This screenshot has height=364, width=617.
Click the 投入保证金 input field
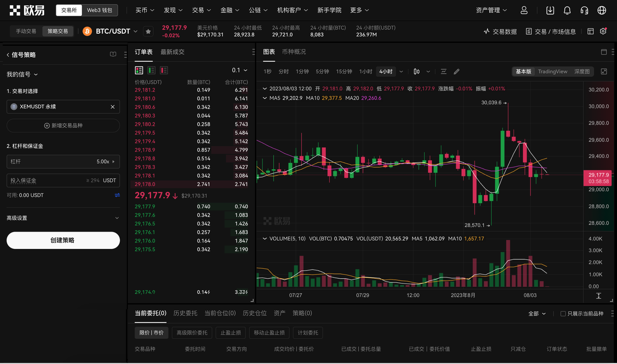63,180
